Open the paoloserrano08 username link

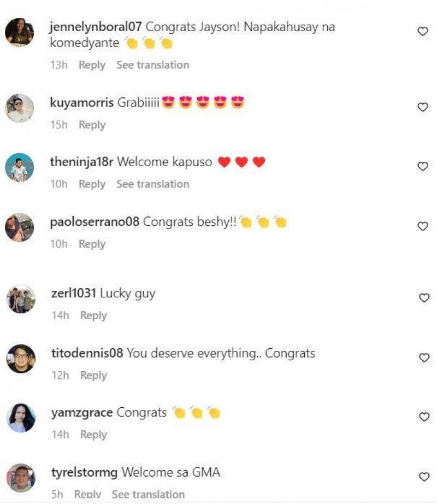pyautogui.click(x=95, y=222)
